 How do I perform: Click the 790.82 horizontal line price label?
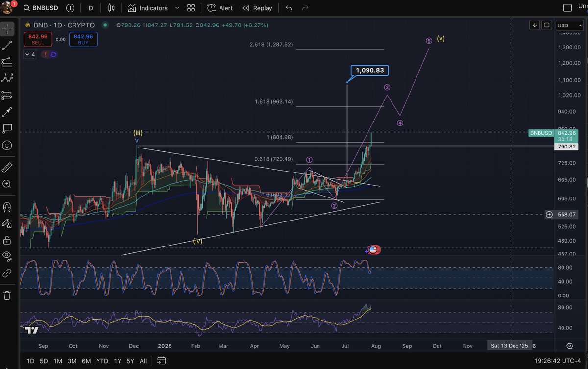(x=566, y=146)
